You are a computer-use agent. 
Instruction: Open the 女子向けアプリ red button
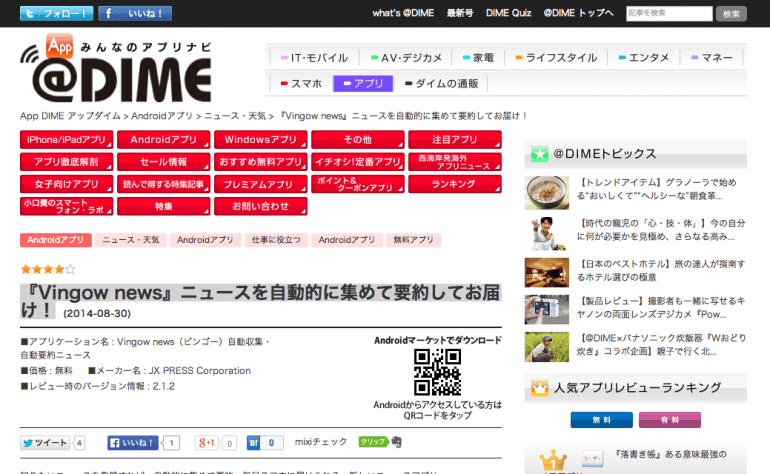[x=66, y=184]
